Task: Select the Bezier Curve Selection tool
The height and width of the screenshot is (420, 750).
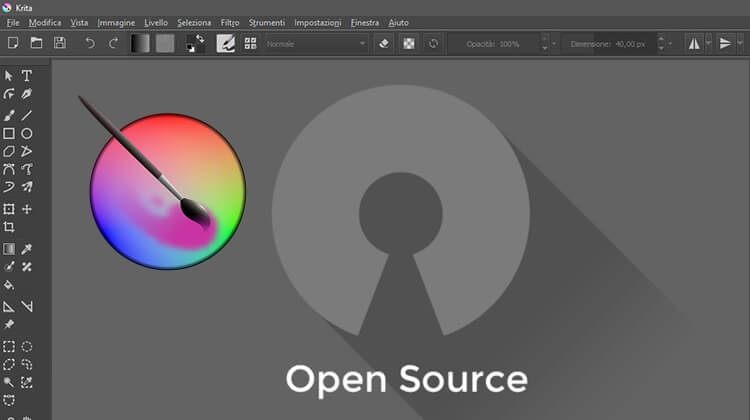Action: [9, 400]
